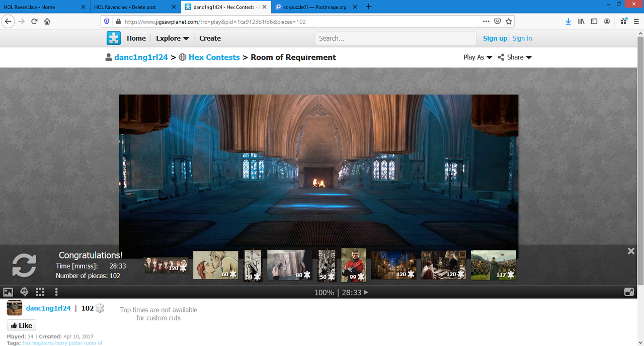The height and width of the screenshot is (346, 644).
Task: Expand the Explore dropdown menu
Action: [x=173, y=38]
